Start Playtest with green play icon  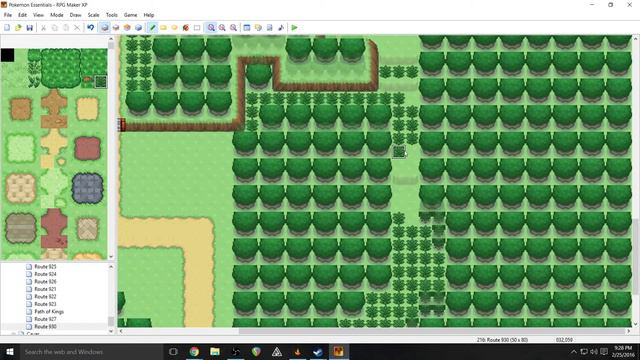click(294, 28)
